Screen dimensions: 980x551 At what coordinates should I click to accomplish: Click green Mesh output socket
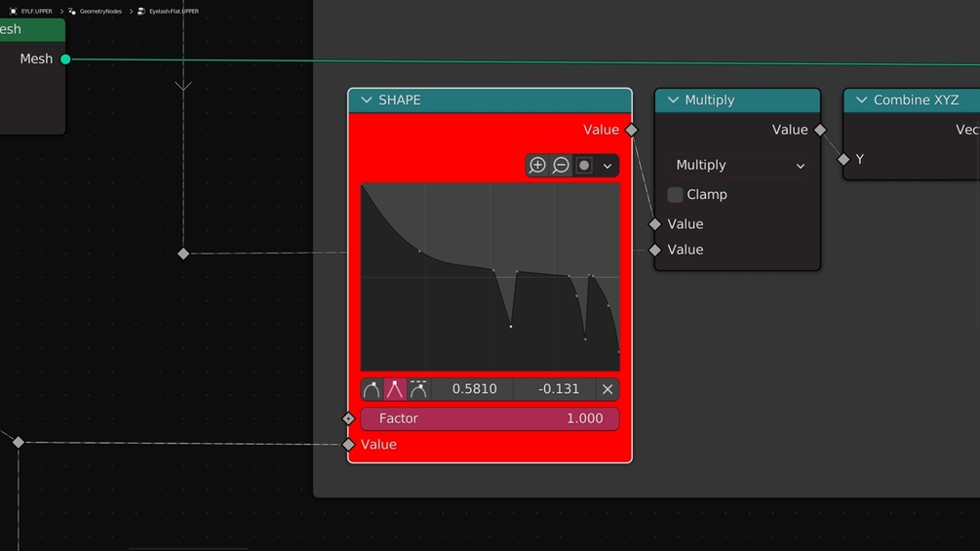[65, 59]
